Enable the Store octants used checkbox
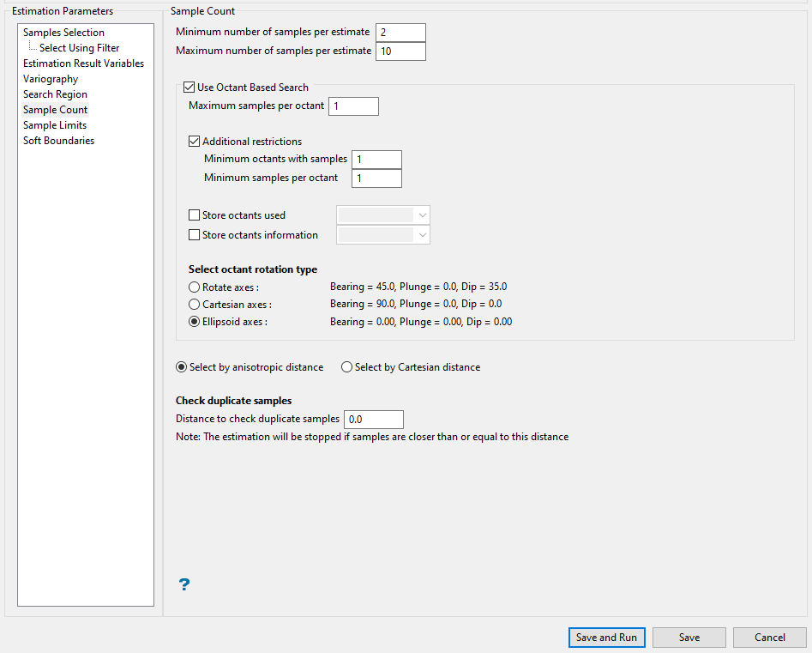This screenshot has height=653, width=812. [x=195, y=215]
